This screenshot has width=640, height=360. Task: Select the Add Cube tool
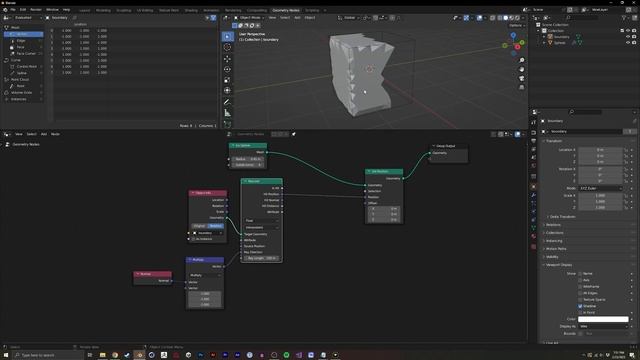[x=227, y=124]
